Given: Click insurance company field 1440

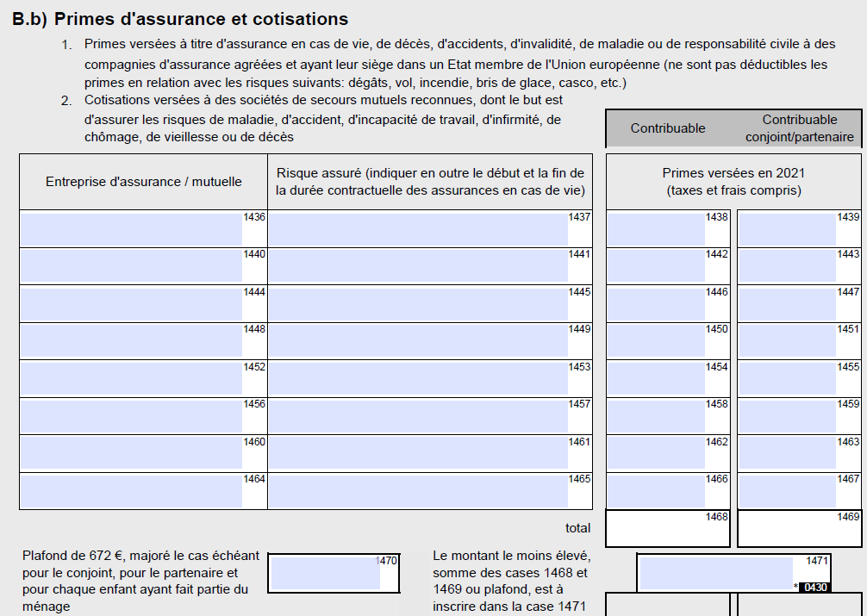Looking at the screenshot, I should [x=131, y=266].
